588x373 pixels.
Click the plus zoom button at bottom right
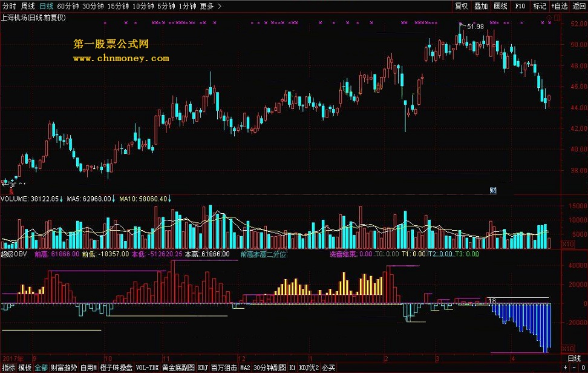click(566, 368)
